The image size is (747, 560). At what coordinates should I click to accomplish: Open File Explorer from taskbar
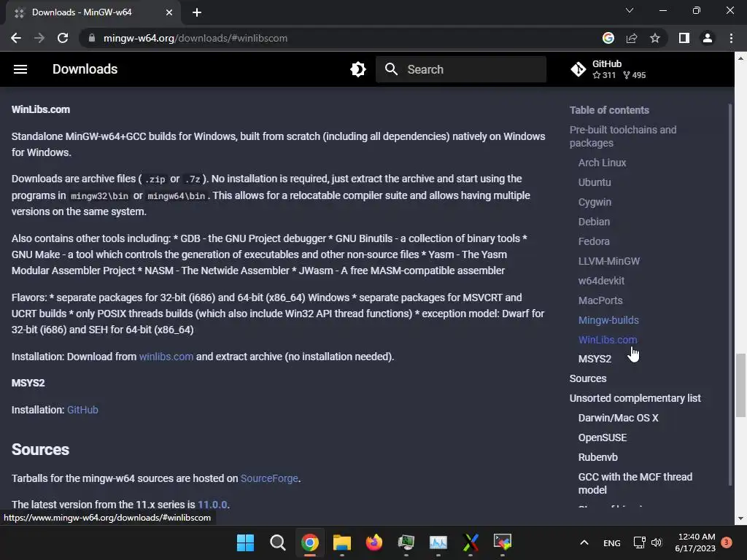(341, 542)
